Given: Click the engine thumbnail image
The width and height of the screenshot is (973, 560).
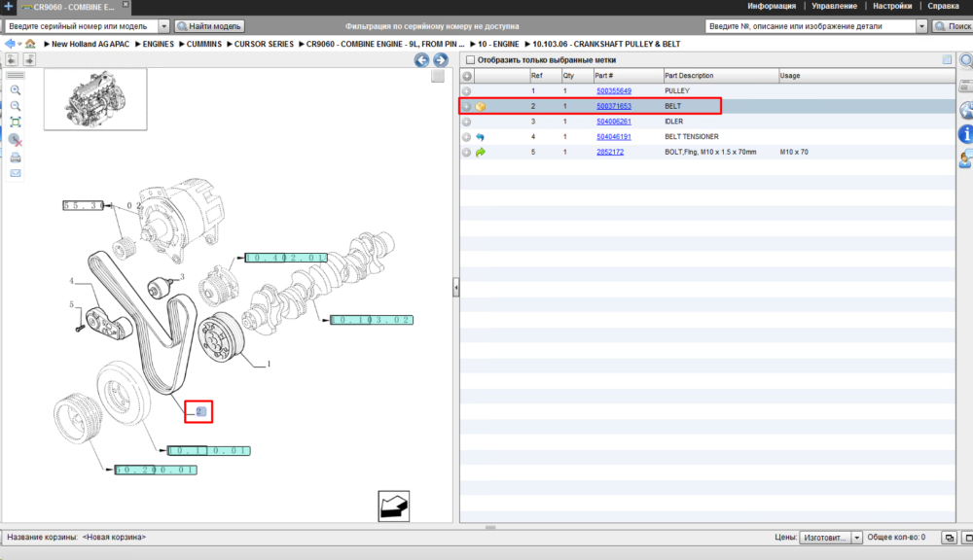Looking at the screenshot, I should click(95, 99).
